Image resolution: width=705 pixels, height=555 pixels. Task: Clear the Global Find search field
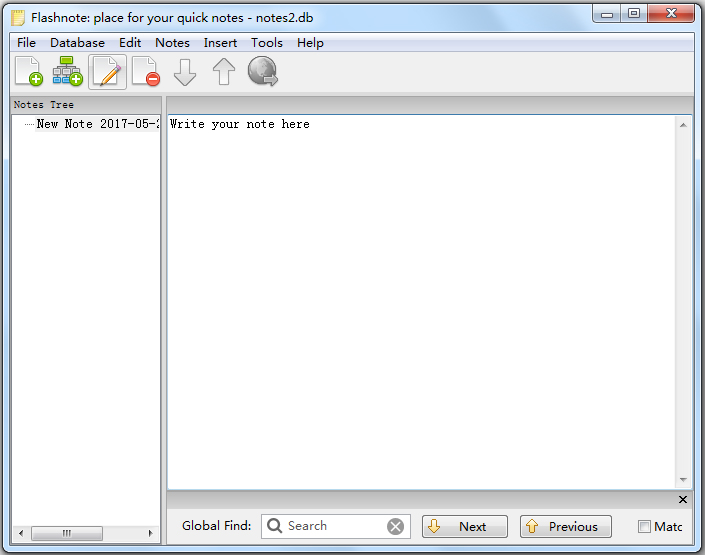(396, 526)
